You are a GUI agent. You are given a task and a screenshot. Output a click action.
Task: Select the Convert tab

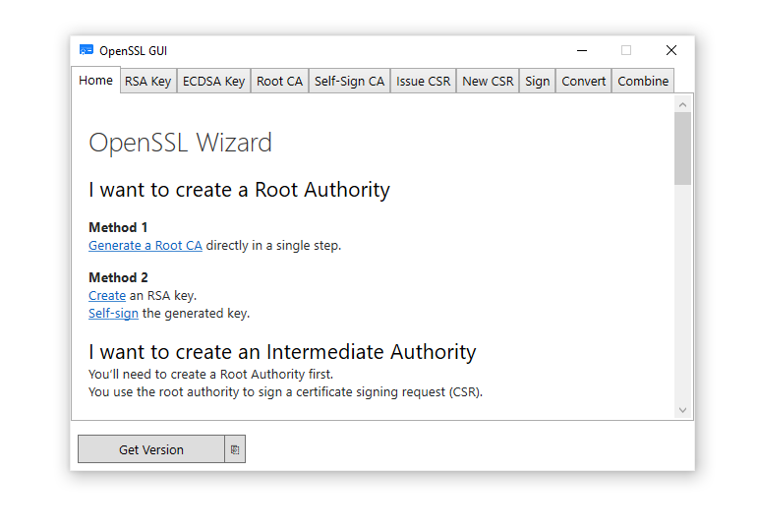tap(583, 81)
